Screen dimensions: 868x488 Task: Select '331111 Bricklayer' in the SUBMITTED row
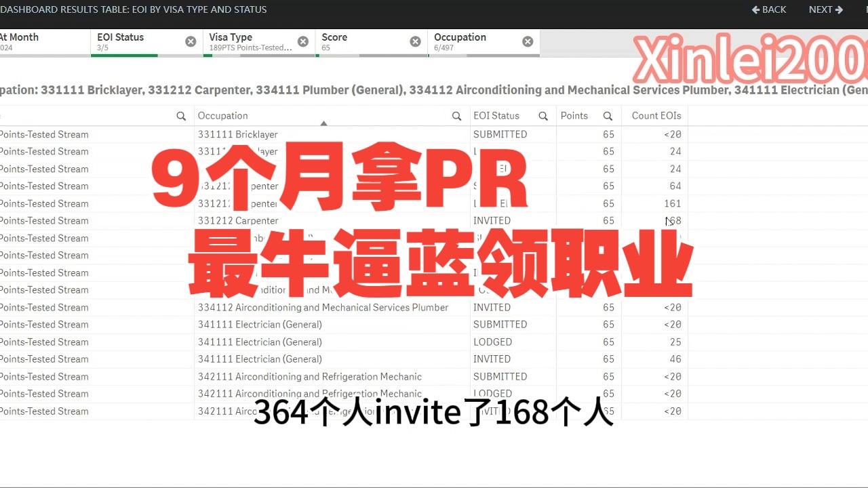point(238,134)
